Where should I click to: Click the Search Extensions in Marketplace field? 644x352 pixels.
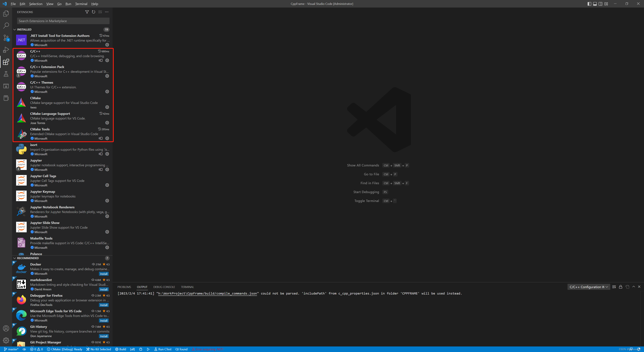[x=63, y=21]
